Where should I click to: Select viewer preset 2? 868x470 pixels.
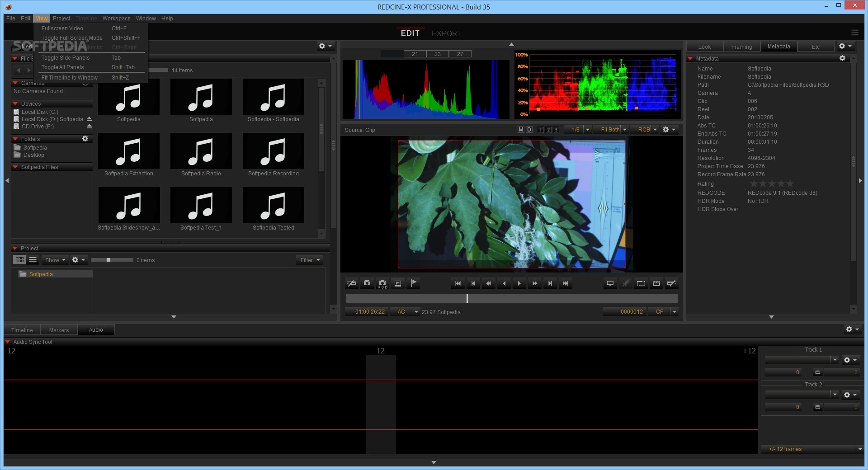[x=548, y=130]
